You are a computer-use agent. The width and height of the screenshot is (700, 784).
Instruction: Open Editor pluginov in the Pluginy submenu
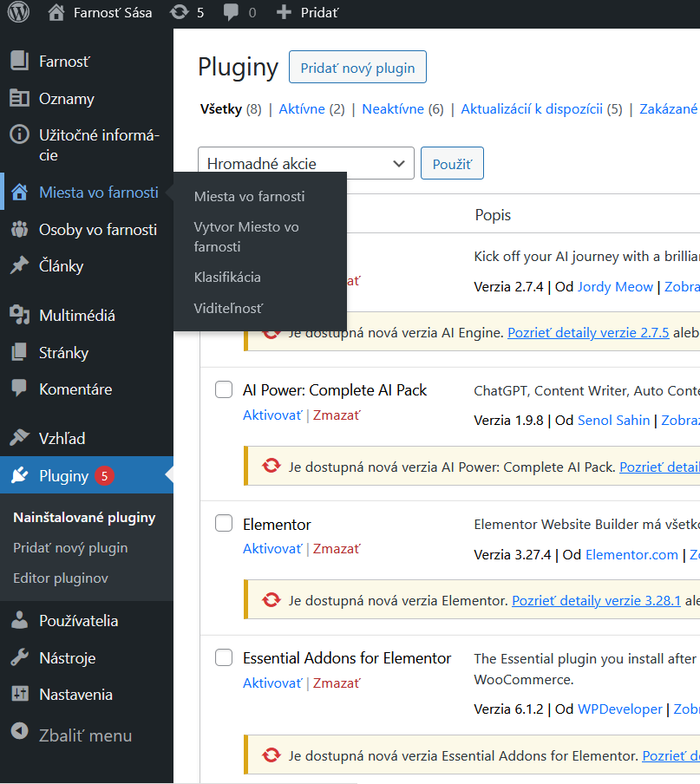[61, 578]
